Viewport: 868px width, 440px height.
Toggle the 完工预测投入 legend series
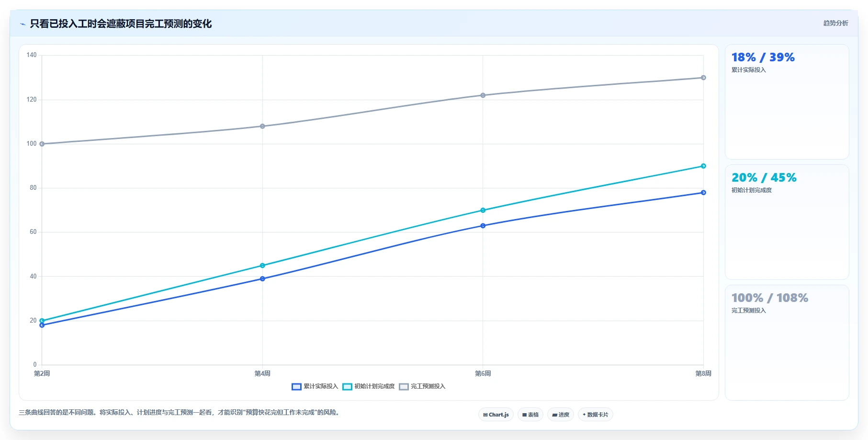(422, 386)
